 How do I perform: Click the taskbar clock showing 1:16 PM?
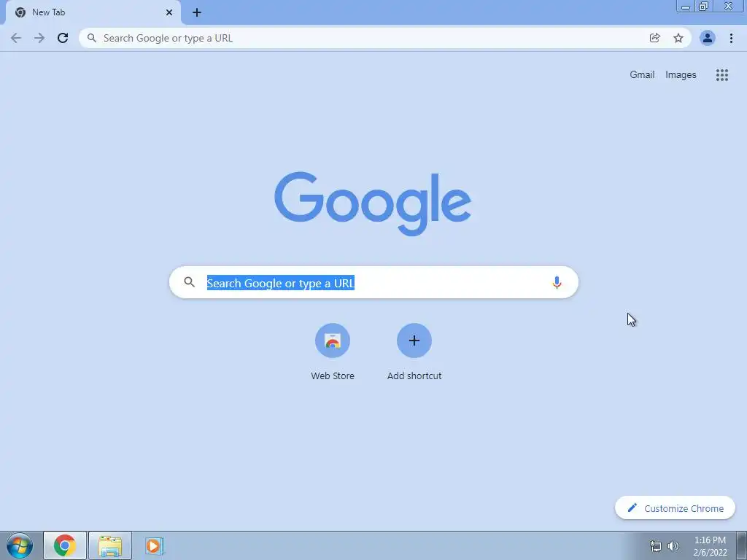click(x=710, y=546)
